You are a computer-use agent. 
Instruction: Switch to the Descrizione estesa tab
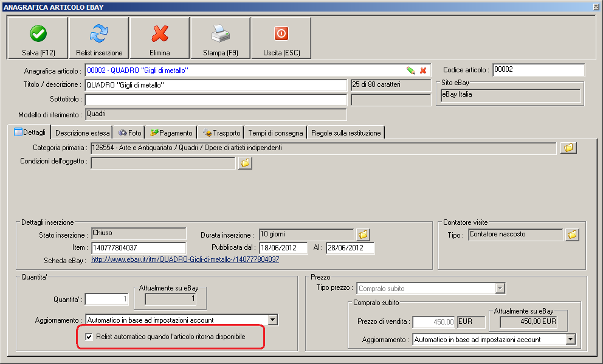point(82,133)
